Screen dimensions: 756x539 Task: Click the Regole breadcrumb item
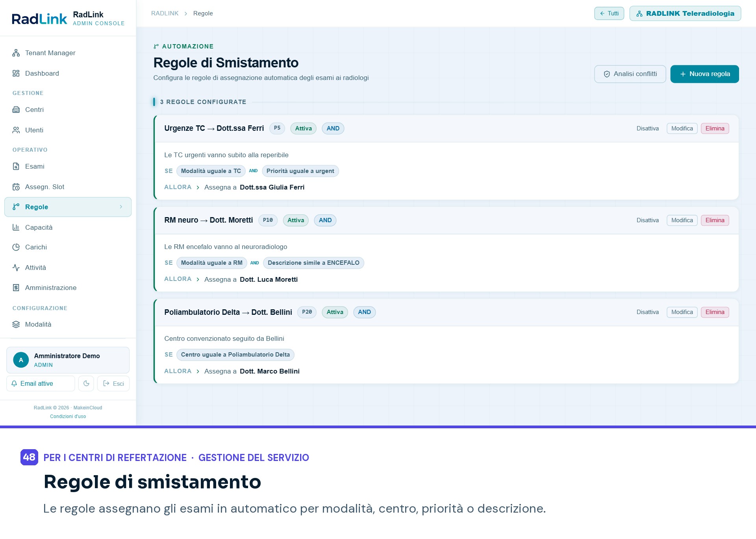pyautogui.click(x=203, y=13)
